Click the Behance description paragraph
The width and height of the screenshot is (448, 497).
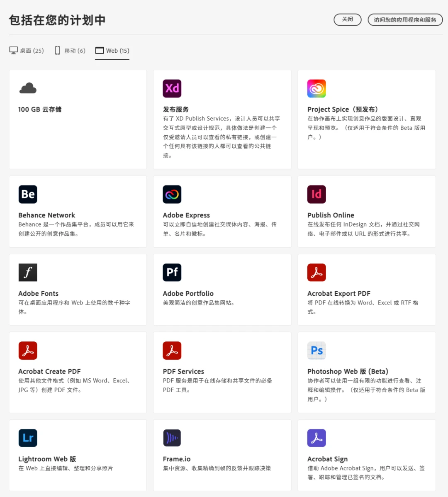point(76,229)
